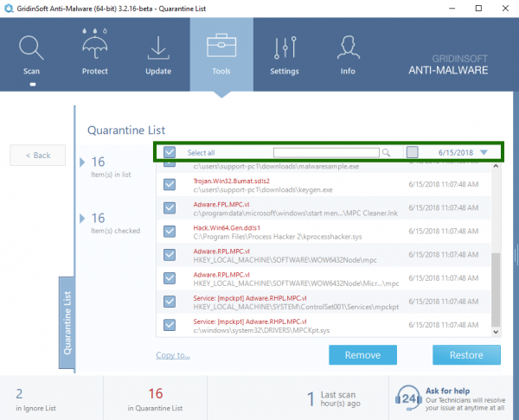Click the GRIDINSOFT ANTI-MALWARE brand title

coord(448,65)
